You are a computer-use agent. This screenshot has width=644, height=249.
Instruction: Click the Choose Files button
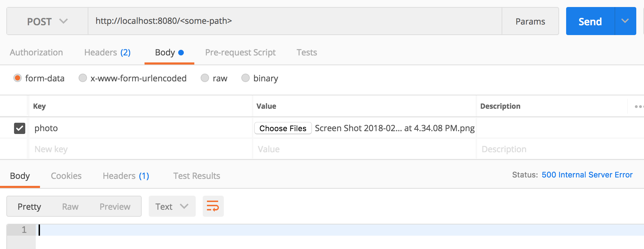283,128
